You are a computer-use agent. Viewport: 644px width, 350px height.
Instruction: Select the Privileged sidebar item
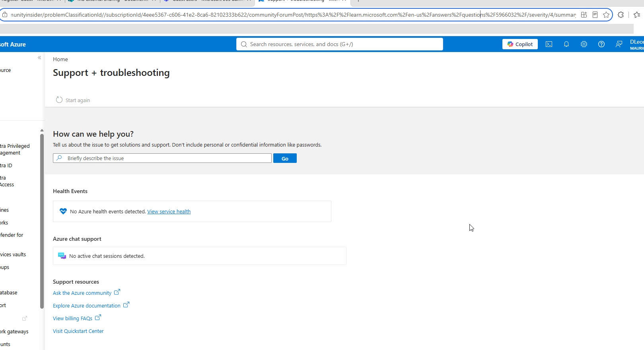click(x=15, y=149)
